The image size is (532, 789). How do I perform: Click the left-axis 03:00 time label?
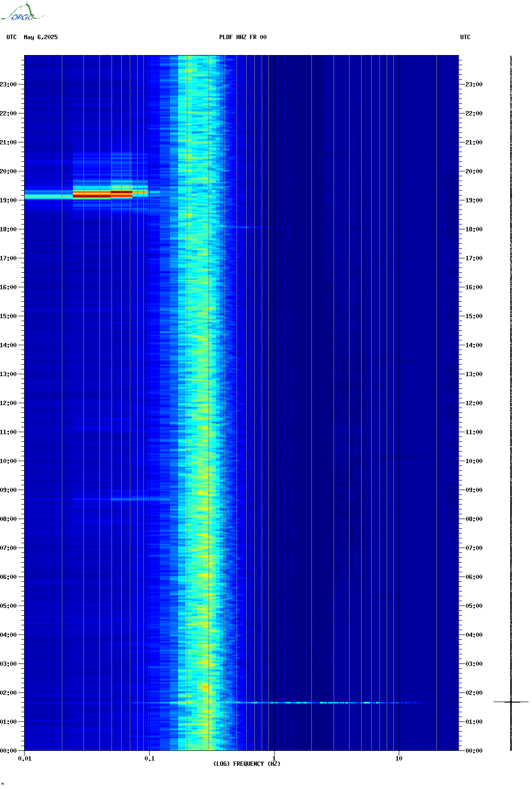coord(8,664)
